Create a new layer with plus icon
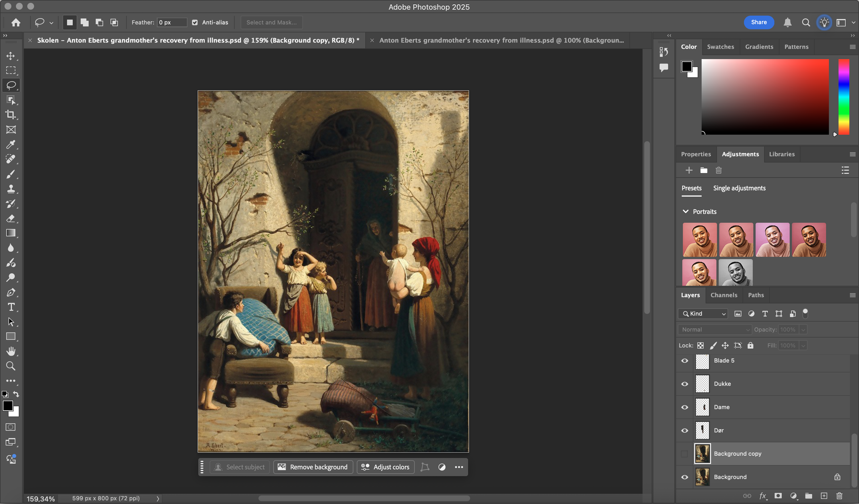This screenshot has height=504, width=859. pos(824,496)
